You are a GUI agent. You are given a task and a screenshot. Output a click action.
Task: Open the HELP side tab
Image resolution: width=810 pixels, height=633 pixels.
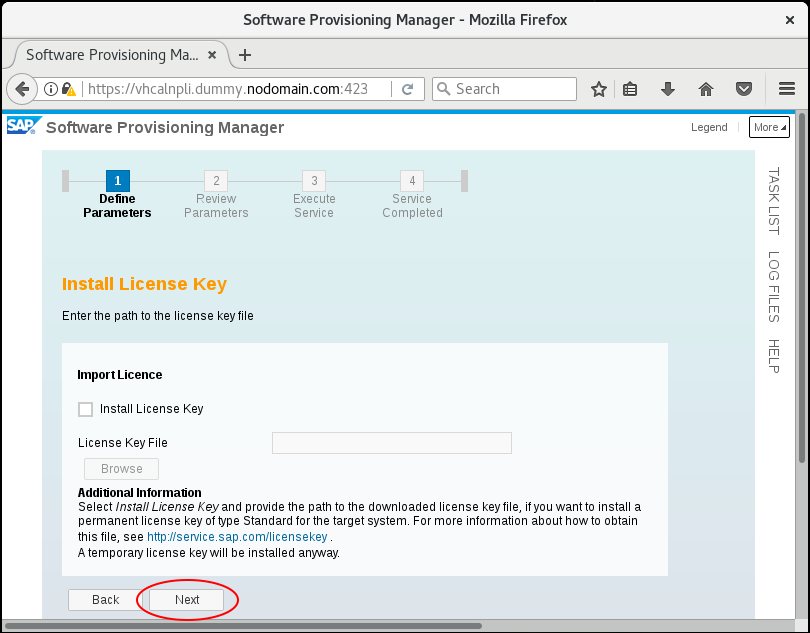click(x=773, y=356)
